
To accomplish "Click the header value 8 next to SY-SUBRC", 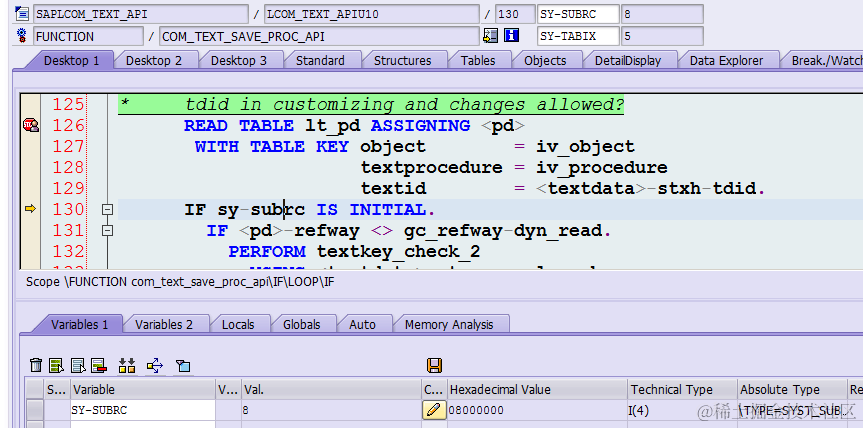I will point(662,14).
